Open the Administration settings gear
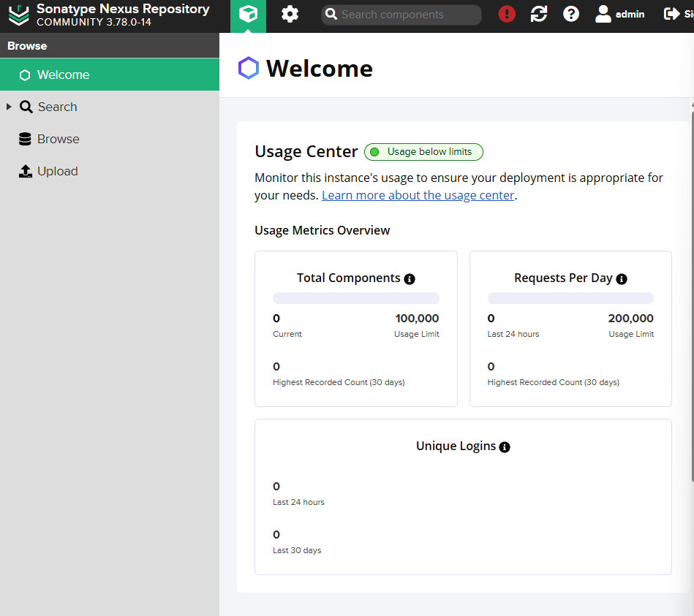The width and height of the screenshot is (694, 616). point(290,15)
